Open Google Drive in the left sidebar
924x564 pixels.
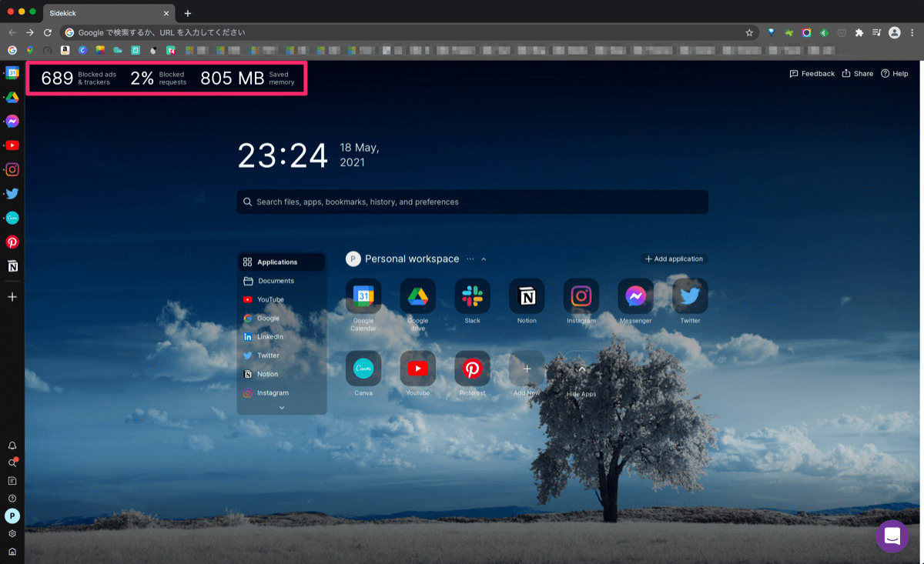tap(12, 97)
